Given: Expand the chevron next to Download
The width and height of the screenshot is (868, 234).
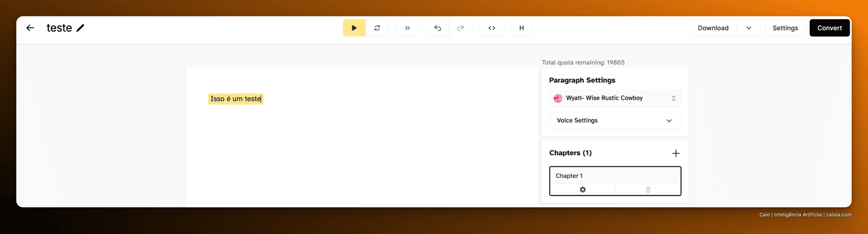Looking at the screenshot, I should pos(749,28).
